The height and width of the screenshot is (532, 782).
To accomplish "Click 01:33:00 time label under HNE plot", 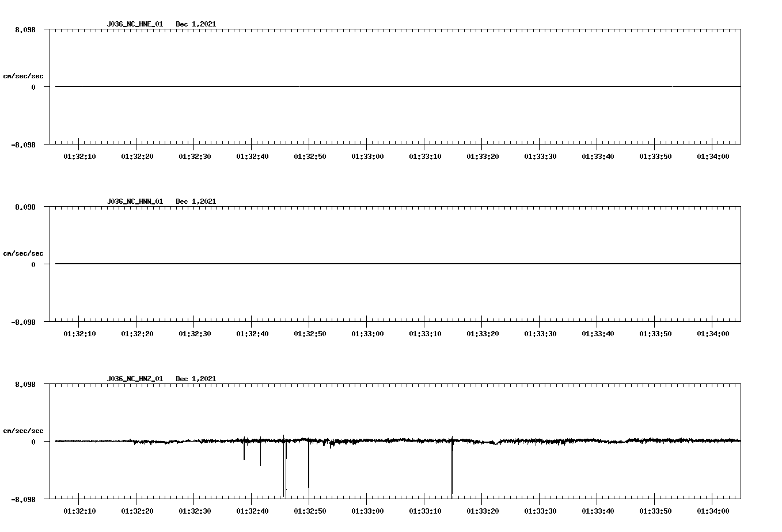I will tap(367, 157).
